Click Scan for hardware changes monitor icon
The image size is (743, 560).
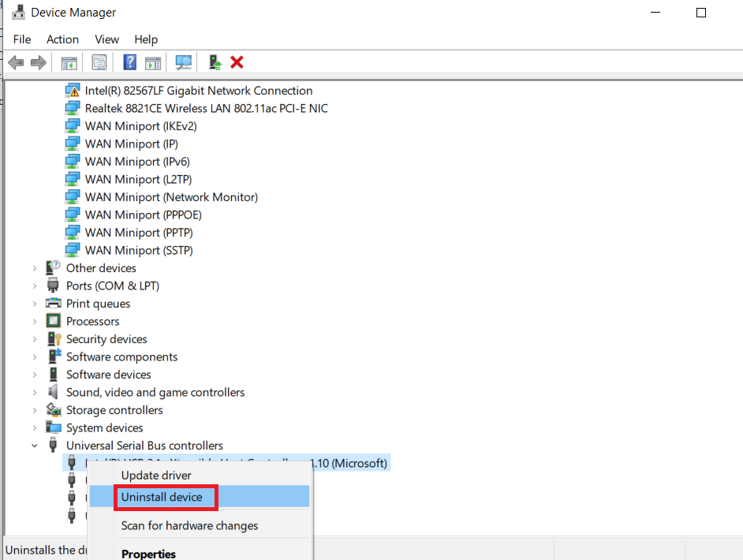(x=184, y=62)
